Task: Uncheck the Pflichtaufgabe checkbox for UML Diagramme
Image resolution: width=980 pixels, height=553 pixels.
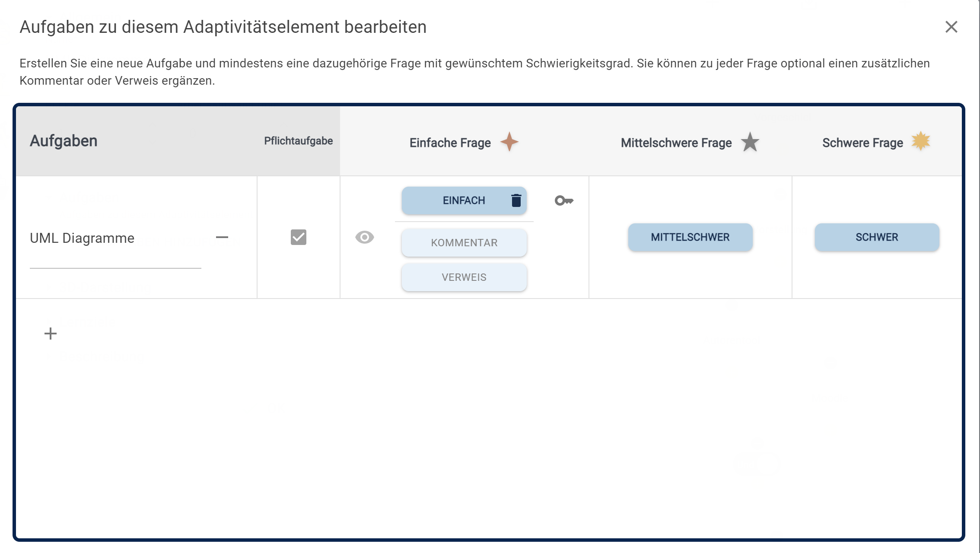Action: (298, 237)
